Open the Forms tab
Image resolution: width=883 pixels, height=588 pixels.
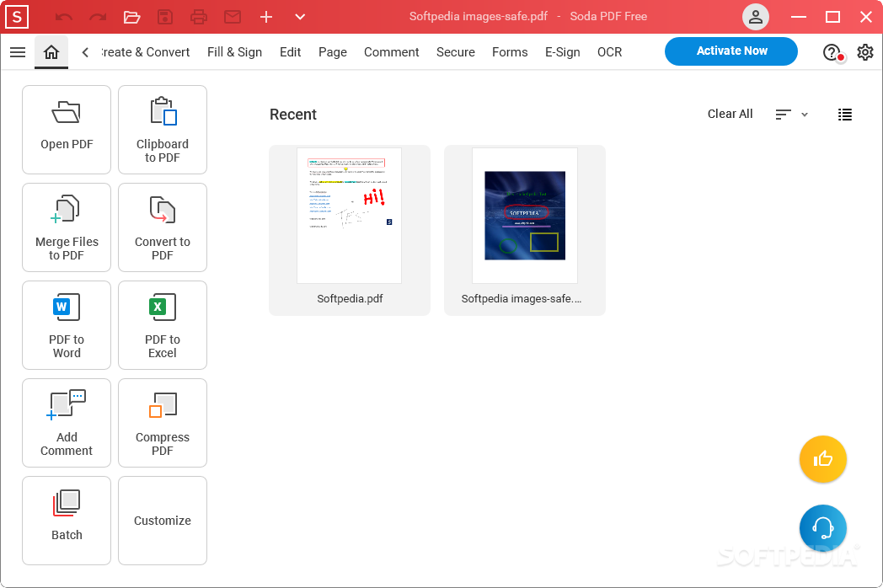[x=510, y=52]
